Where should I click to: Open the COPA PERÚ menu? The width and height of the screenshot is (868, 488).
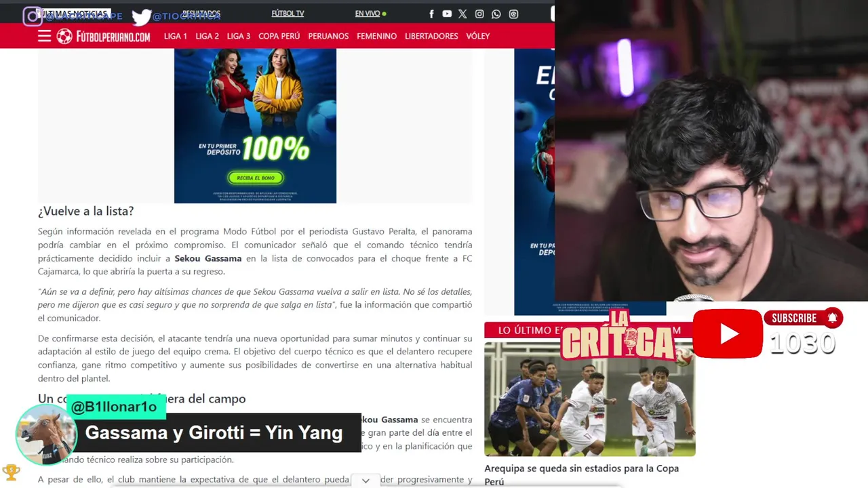click(279, 36)
